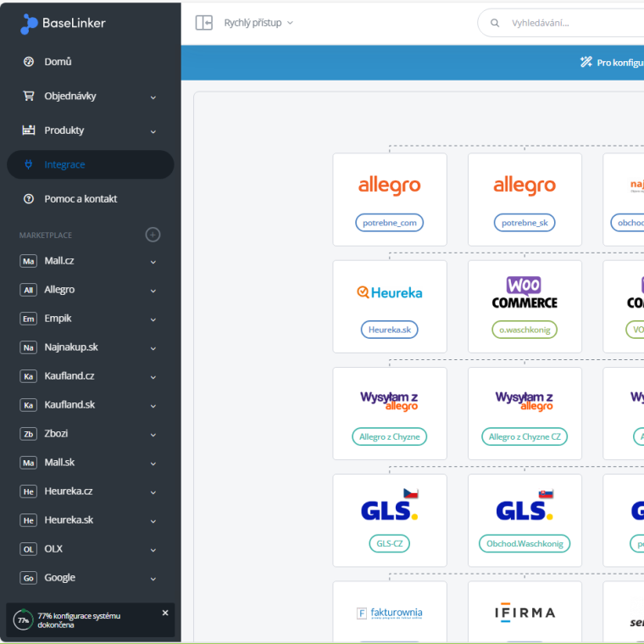Click the OL badge for OLX
The width and height of the screenshot is (644, 644).
pyautogui.click(x=28, y=549)
